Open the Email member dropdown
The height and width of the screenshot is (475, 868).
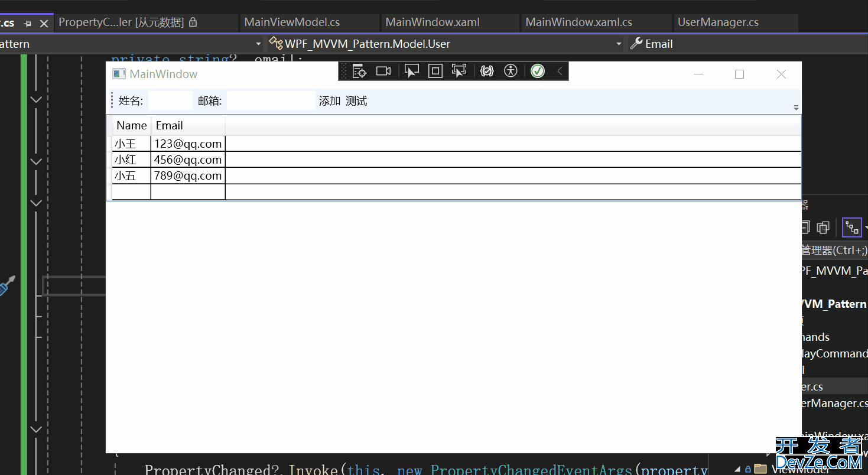747,44
